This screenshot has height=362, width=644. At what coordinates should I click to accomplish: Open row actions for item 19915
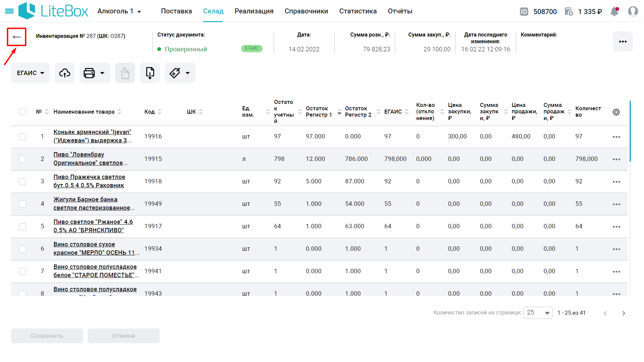(616, 159)
